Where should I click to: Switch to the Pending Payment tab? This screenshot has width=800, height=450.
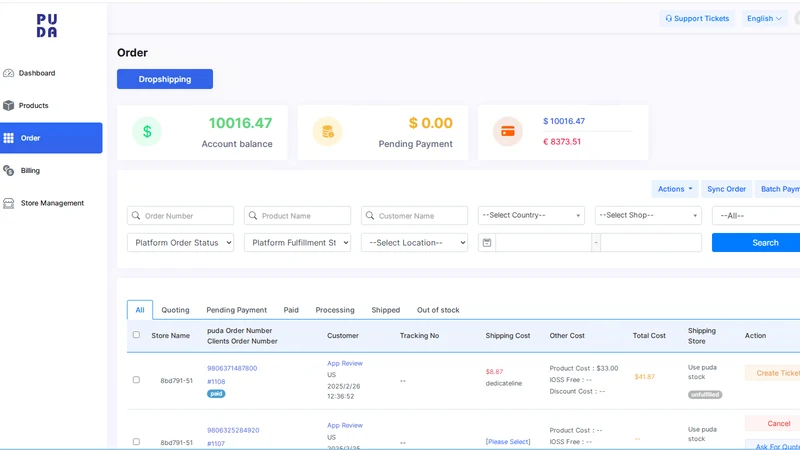pyautogui.click(x=236, y=310)
